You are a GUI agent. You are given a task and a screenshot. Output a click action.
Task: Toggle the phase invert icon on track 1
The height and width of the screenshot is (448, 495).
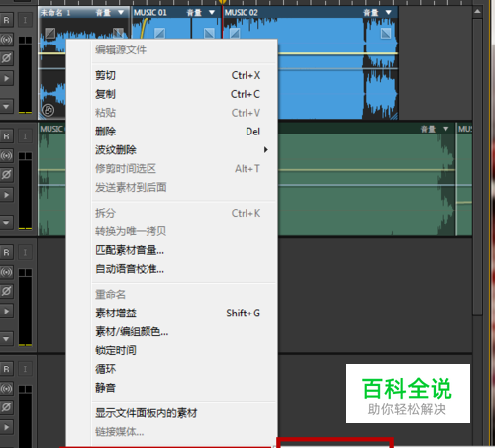(6, 58)
